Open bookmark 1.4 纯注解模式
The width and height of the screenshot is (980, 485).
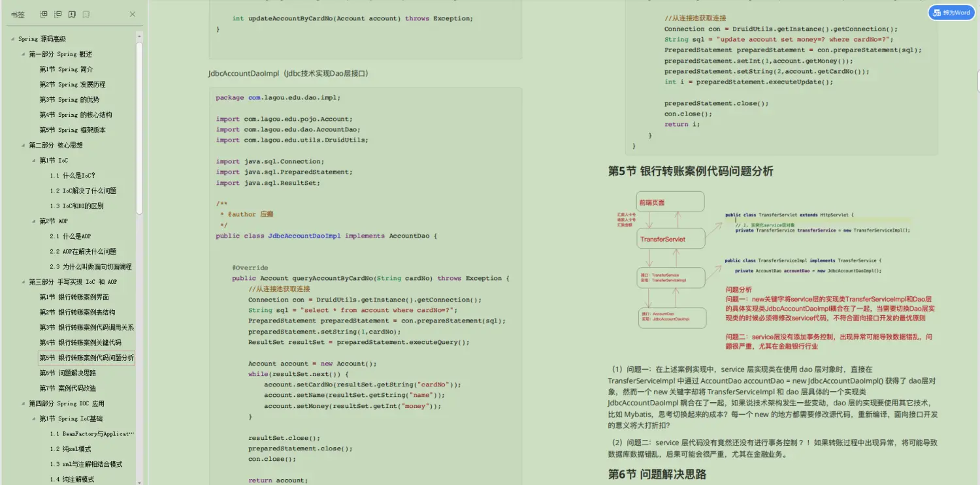coord(72,479)
